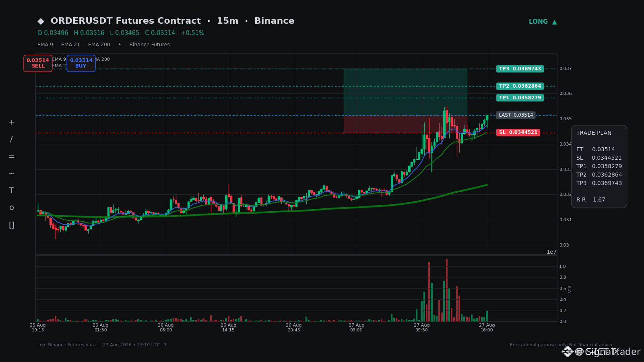The width and height of the screenshot is (644, 362).
Task: Click the 'Educational purpose only' disclaimer text
Action: (x=539, y=345)
